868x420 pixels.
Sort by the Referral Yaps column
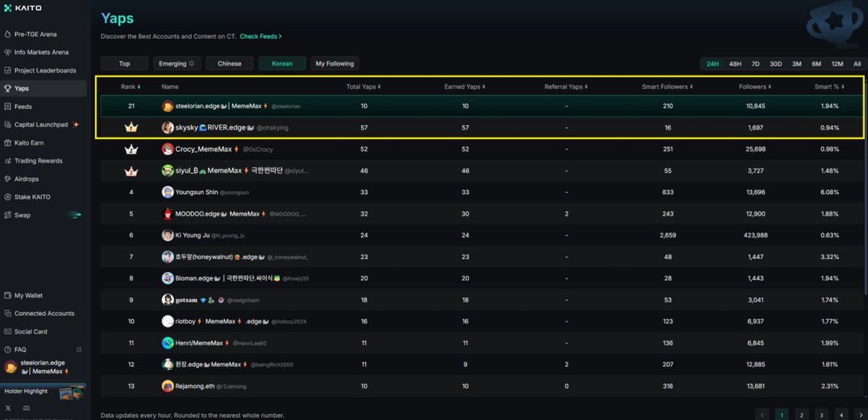click(566, 87)
